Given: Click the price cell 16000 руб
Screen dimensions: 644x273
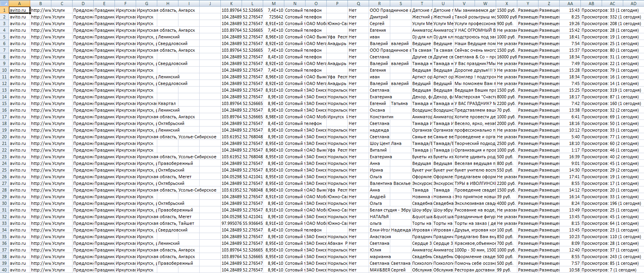Looking at the screenshot, I should (506, 57).
